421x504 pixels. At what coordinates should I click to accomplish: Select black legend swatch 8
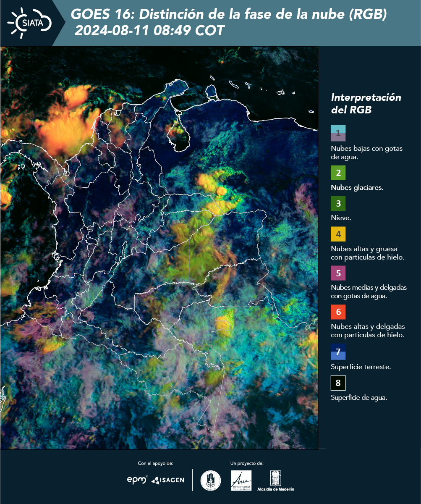pyautogui.click(x=338, y=383)
